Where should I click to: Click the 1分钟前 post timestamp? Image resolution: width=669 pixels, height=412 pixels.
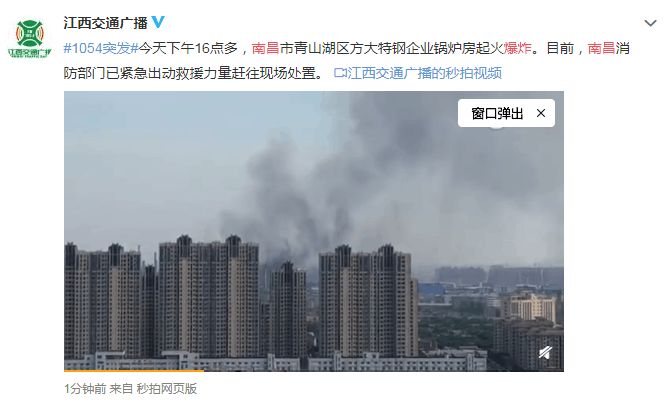[x=85, y=389]
